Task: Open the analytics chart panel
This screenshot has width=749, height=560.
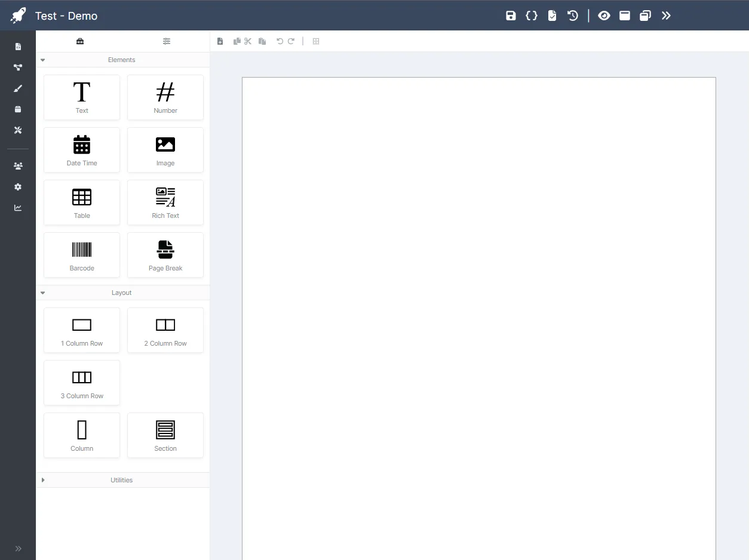Action: [18, 208]
